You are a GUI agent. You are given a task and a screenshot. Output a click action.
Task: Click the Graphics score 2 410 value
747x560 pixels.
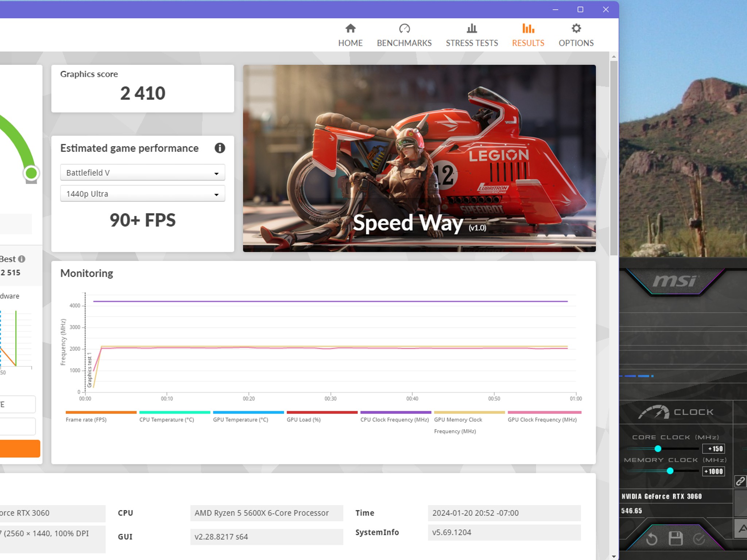coord(143,93)
